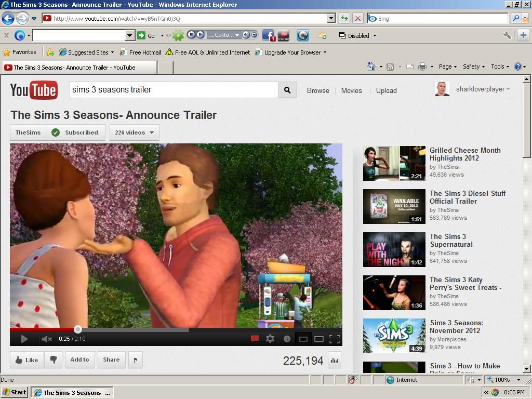532x399 pixels.
Task: Open a new blank tab
Action: (x=166, y=68)
